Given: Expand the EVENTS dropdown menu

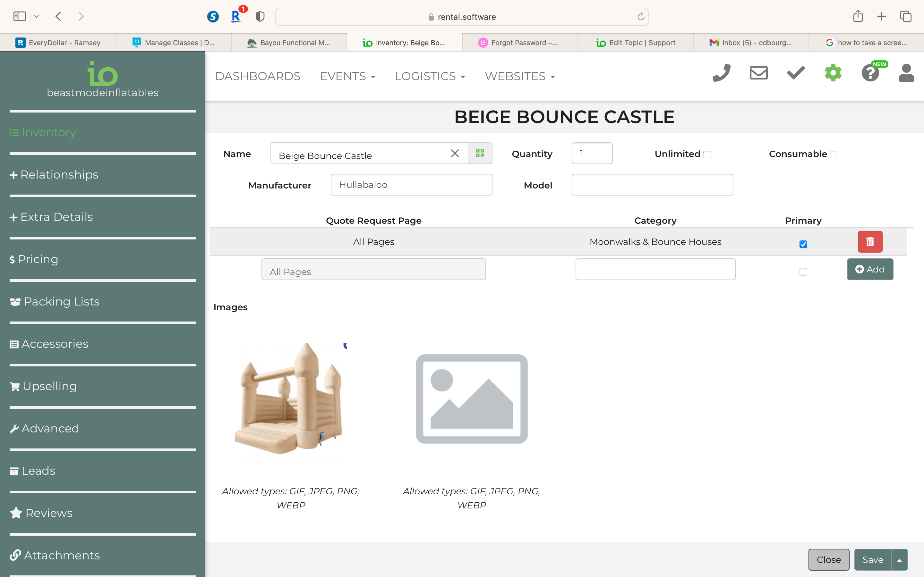Looking at the screenshot, I should point(347,76).
